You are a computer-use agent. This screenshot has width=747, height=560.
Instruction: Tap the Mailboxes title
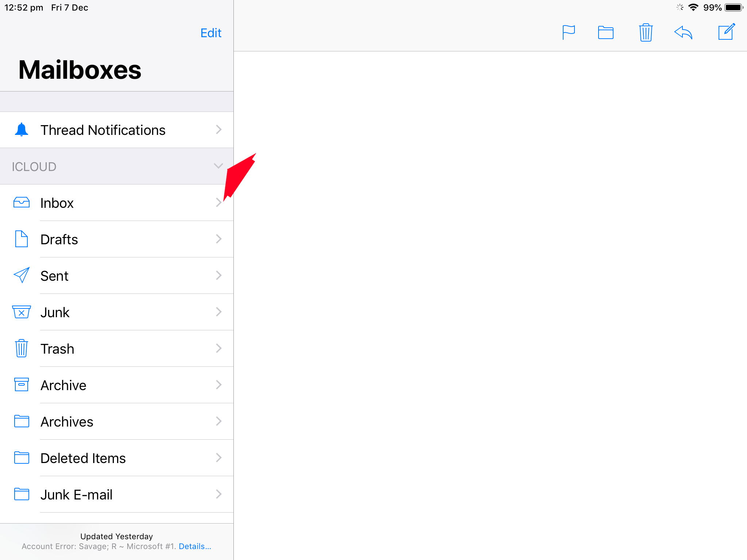point(80,70)
